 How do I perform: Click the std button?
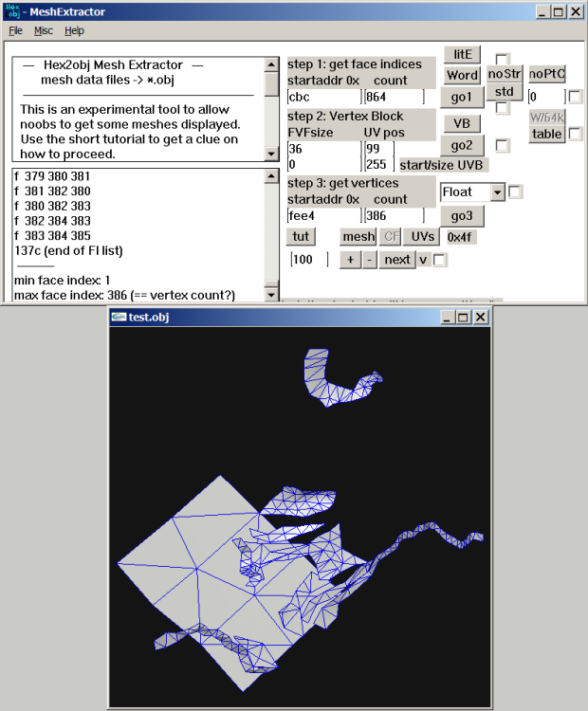505,92
